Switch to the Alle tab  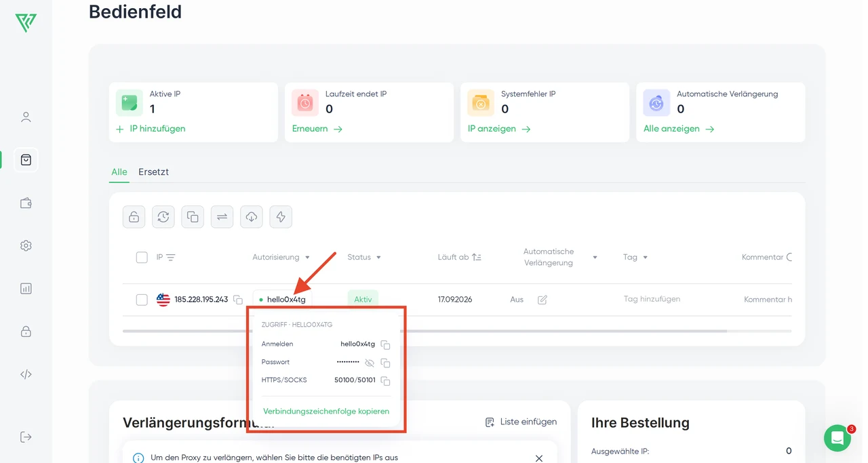119,172
